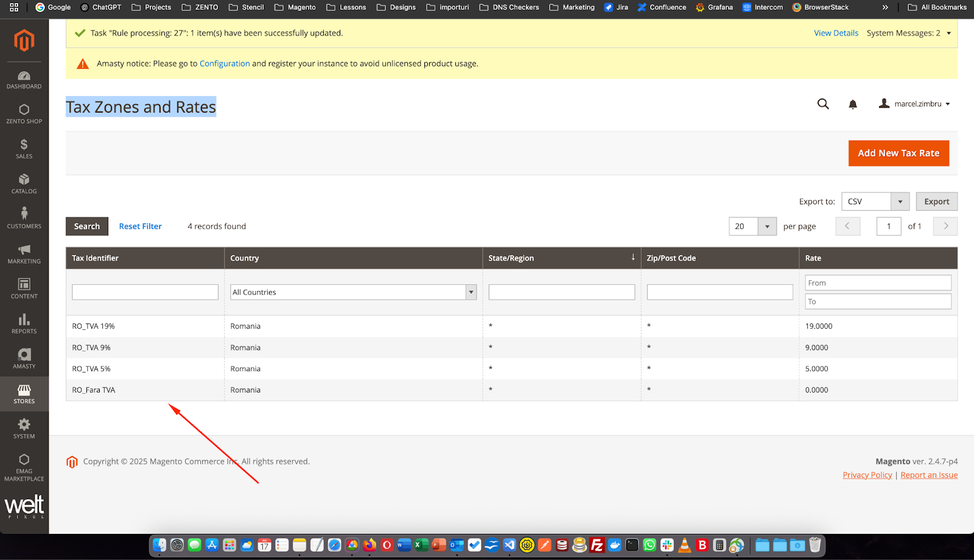974x560 pixels.
Task: Sort the grid by State/Region column
Action: click(x=561, y=258)
